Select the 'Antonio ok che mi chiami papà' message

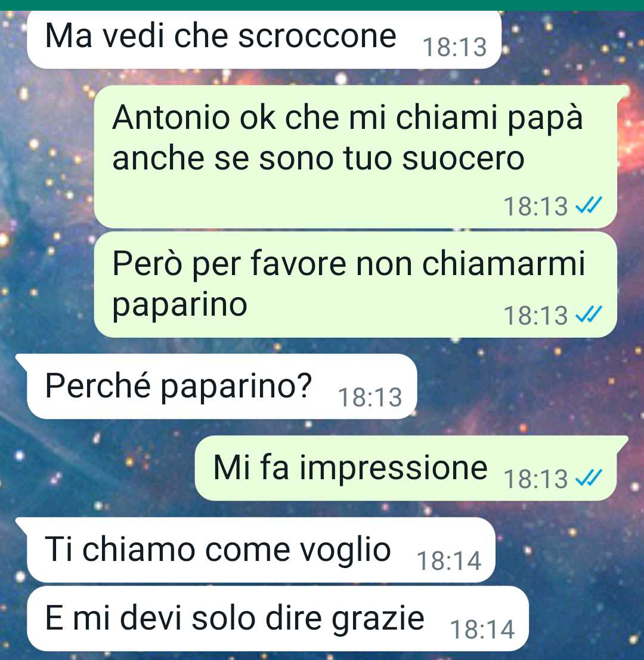tap(355, 157)
